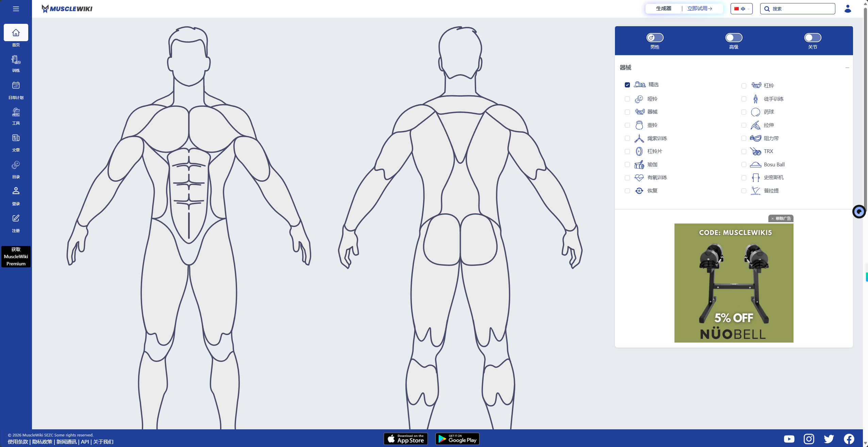The width and height of the screenshot is (868, 447).
Task: Open the language selector dropdown
Action: 741,9
